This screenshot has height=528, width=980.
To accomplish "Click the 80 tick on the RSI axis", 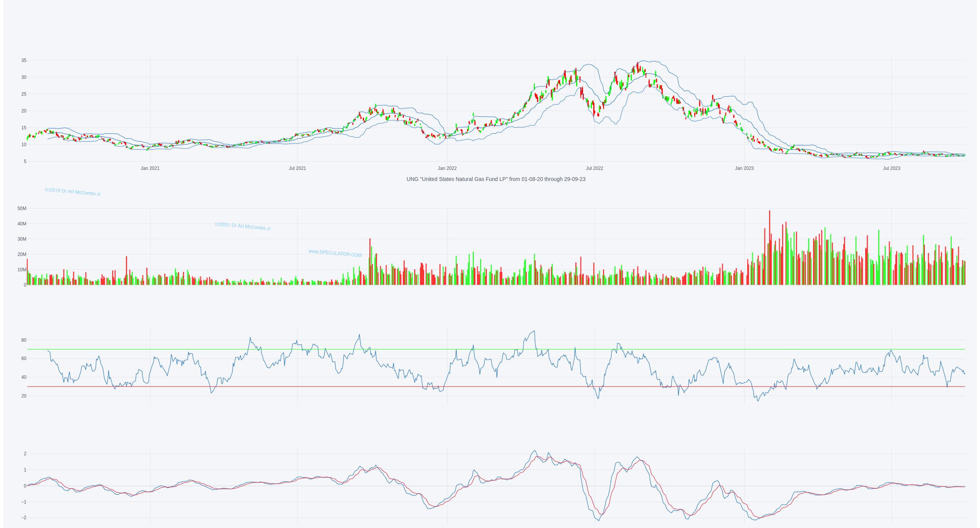I will coord(24,340).
